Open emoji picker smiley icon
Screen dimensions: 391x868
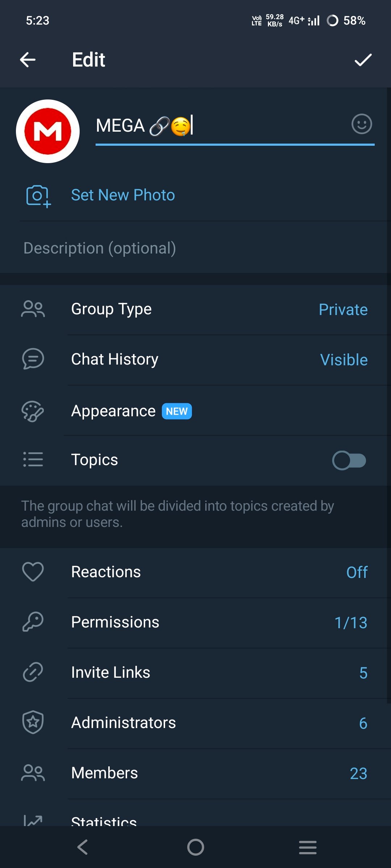tap(362, 124)
